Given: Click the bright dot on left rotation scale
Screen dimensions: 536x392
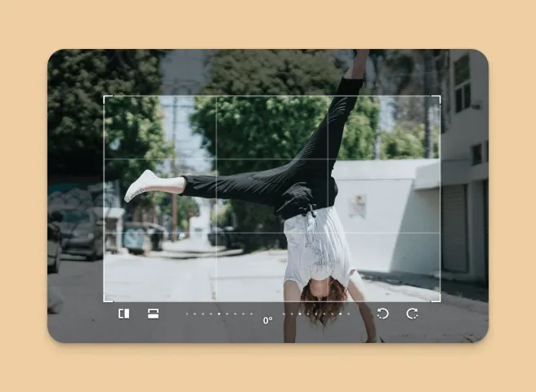Looking at the screenshot, I should [219, 314].
